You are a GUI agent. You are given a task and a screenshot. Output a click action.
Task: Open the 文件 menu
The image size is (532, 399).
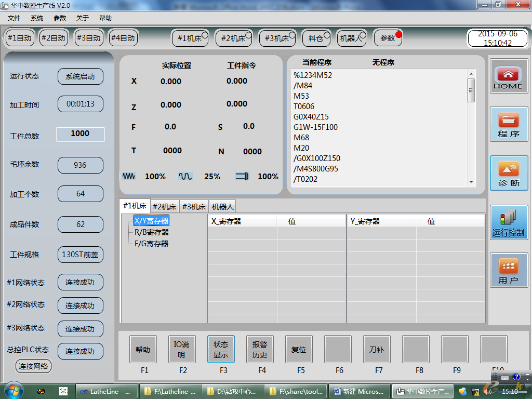click(14, 18)
